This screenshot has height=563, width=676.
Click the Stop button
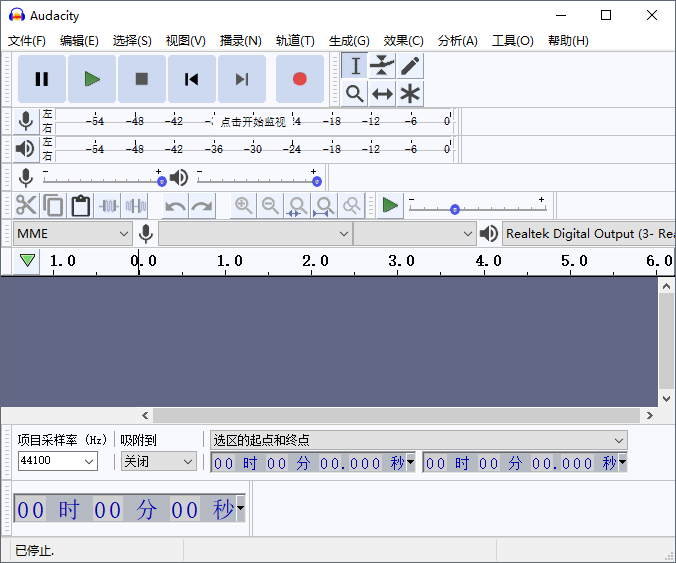pyautogui.click(x=142, y=79)
